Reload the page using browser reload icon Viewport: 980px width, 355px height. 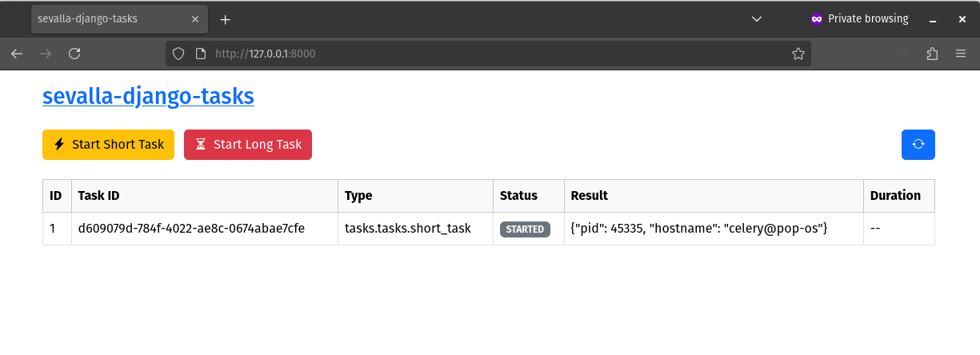pyautogui.click(x=74, y=54)
